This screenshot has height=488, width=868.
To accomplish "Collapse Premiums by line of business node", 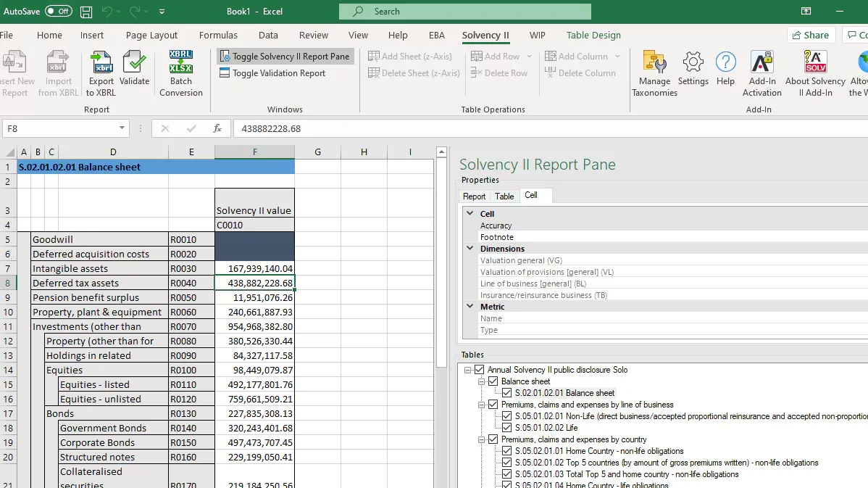I will click(482, 405).
